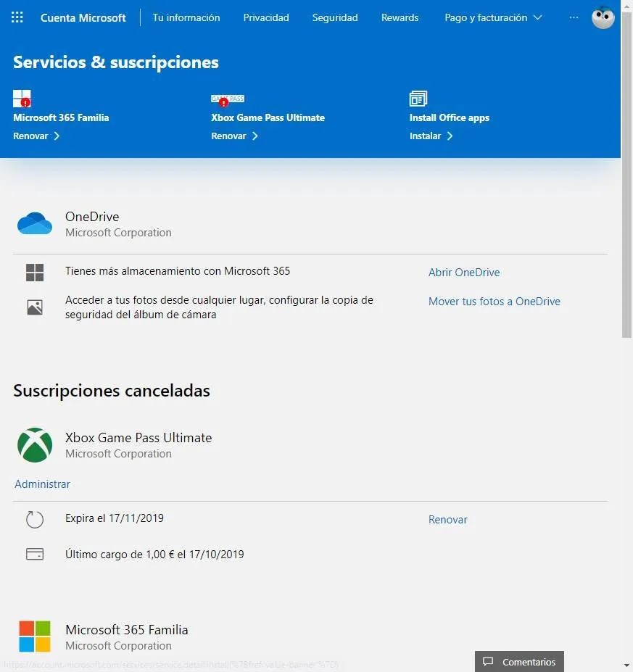This screenshot has height=672, width=633.
Task: Go to Tu información tab
Action: click(x=186, y=17)
